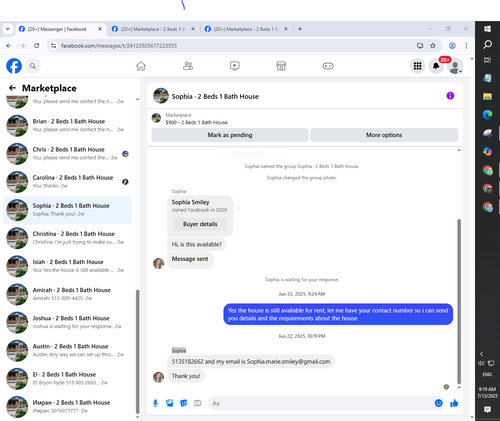Click the Sophia chat header title
The width and height of the screenshot is (500, 421).
215,96
